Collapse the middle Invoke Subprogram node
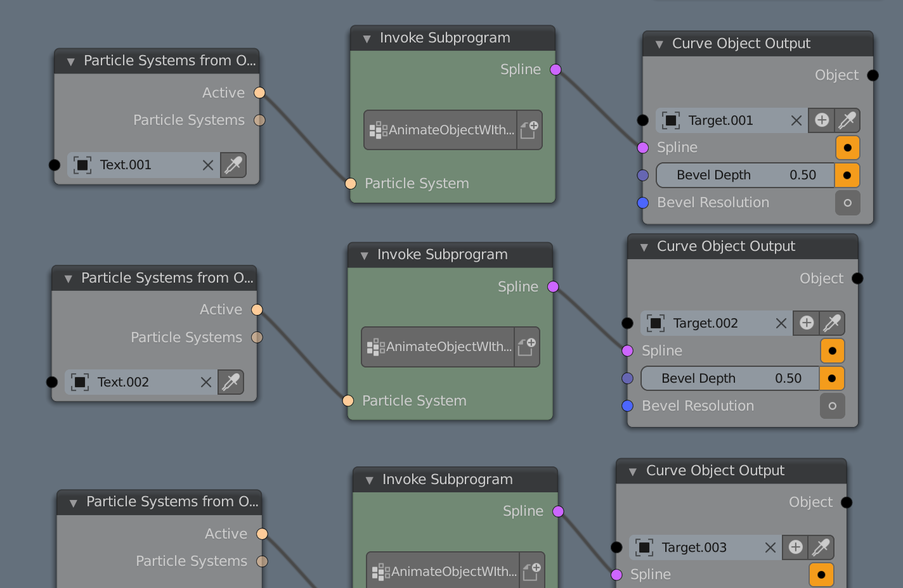Screen dimensions: 903x588 [365, 256]
